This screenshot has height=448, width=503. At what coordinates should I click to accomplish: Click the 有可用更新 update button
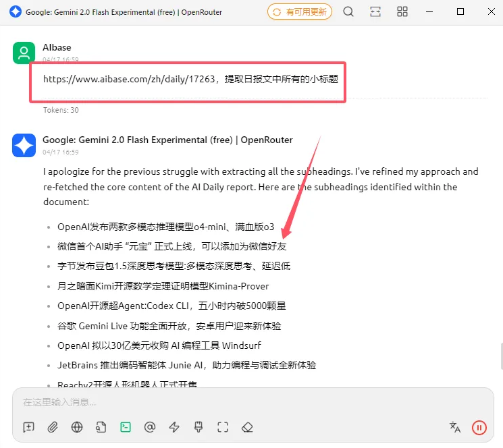tap(300, 12)
